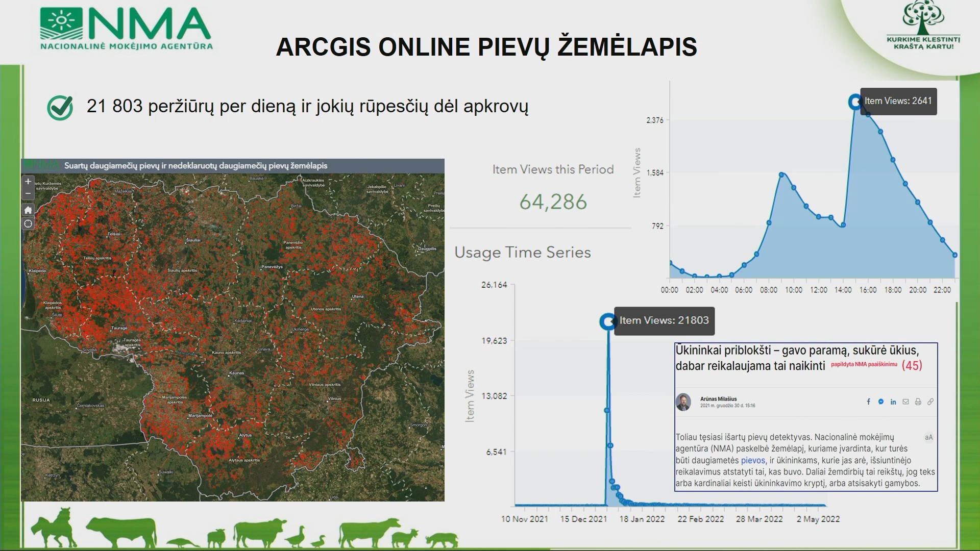Click the 2641 item views hourly peak
980x551 pixels.
(x=855, y=102)
